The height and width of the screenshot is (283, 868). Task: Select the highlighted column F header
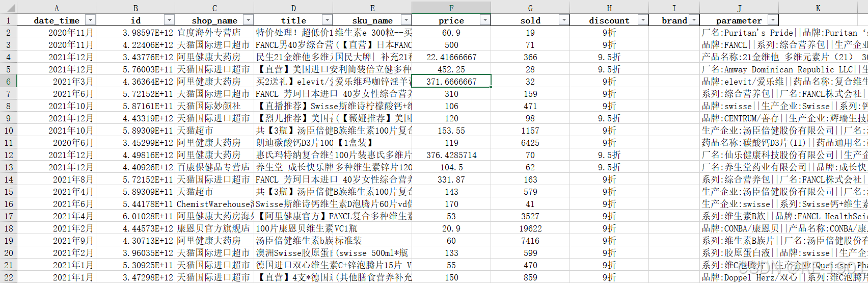(x=451, y=8)
